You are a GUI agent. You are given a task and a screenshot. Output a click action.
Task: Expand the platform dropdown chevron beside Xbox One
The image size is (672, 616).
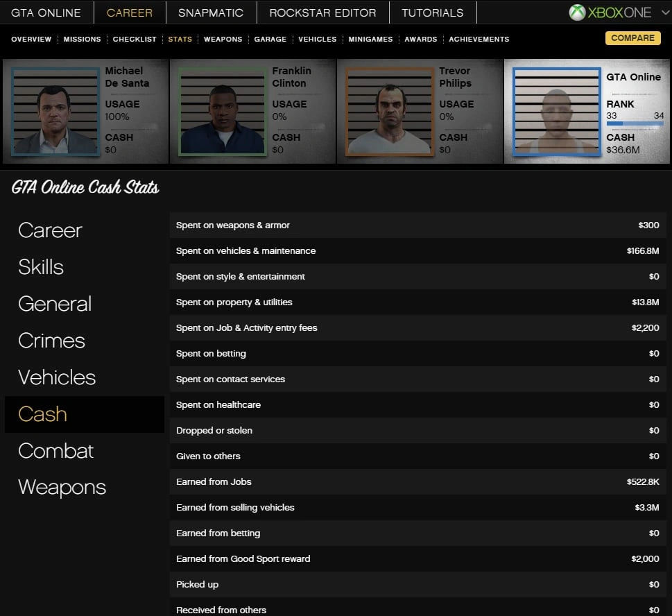[x=665, y=12]
